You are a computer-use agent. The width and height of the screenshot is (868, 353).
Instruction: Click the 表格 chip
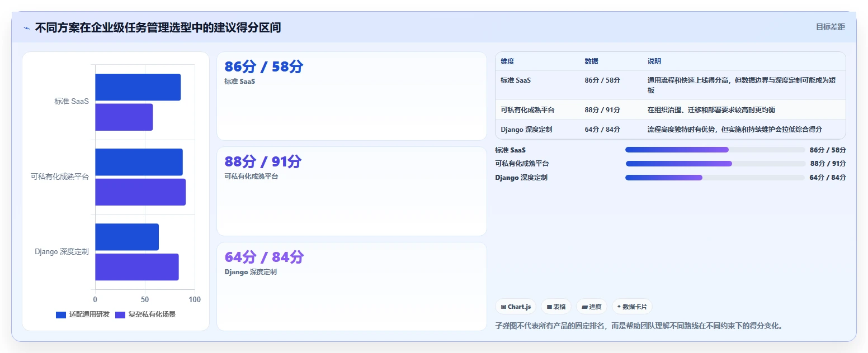click(556, 307)
